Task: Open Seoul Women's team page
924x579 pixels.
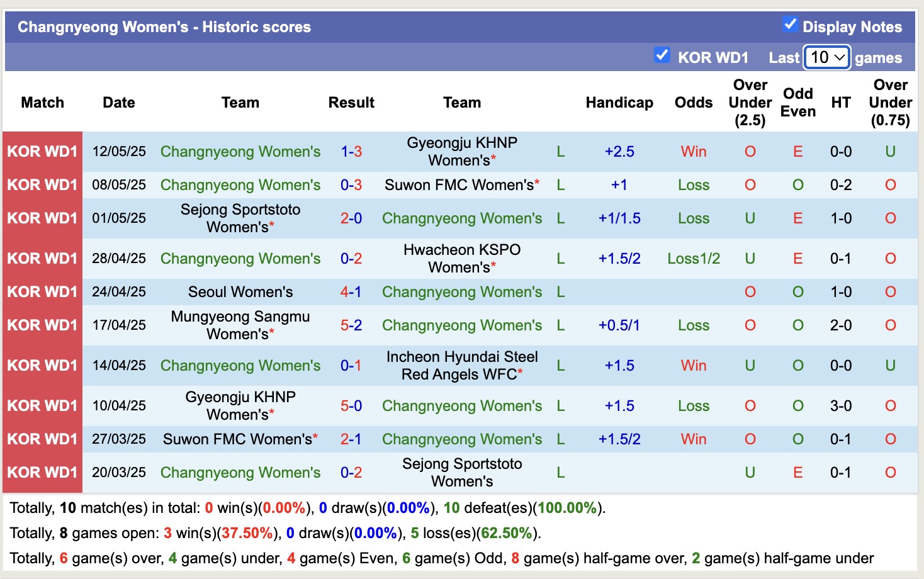Action: [x=240, y=291]
